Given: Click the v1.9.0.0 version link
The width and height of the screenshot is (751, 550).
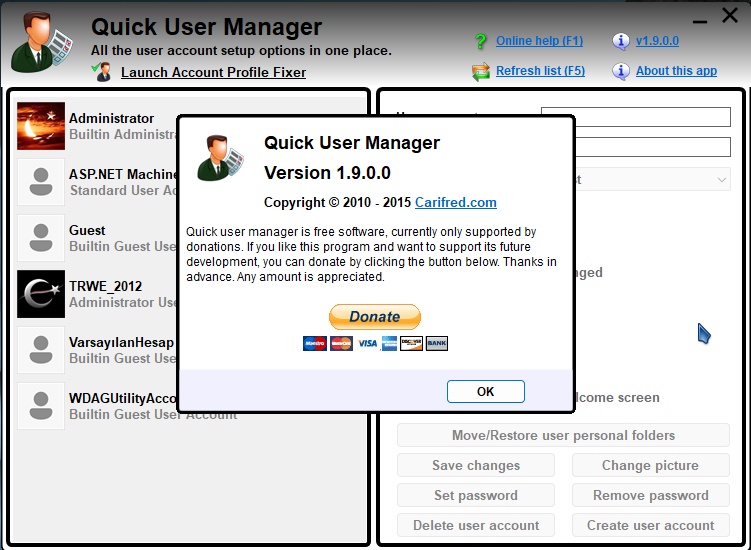Looking at the screenshot, I should pos(657,41).
